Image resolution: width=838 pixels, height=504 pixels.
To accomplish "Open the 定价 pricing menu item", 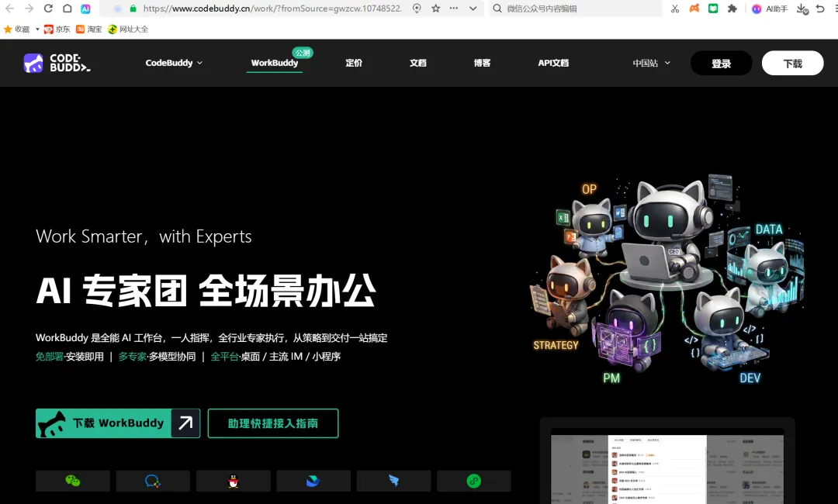I will click(x=354, y=63).
